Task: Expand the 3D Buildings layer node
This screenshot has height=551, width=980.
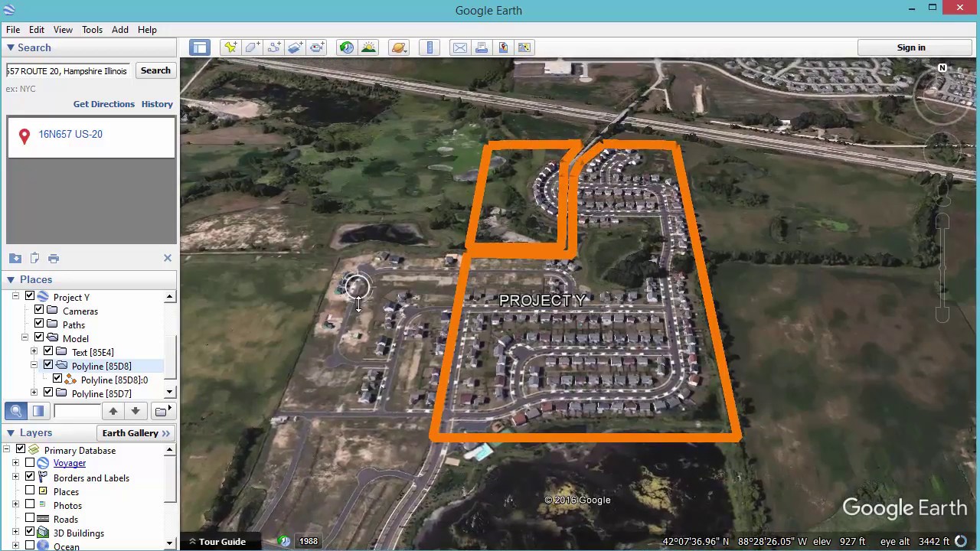Action: pos(15,532)
